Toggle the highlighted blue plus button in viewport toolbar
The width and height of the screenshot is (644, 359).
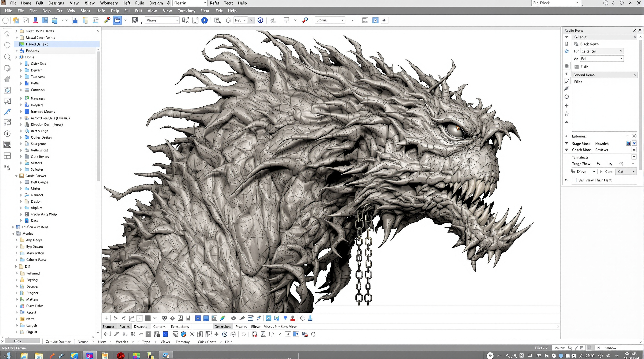tap(198, 318)
